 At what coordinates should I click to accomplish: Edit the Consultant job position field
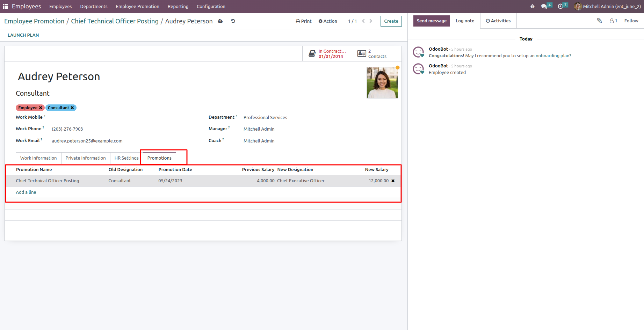coord(32,93)
